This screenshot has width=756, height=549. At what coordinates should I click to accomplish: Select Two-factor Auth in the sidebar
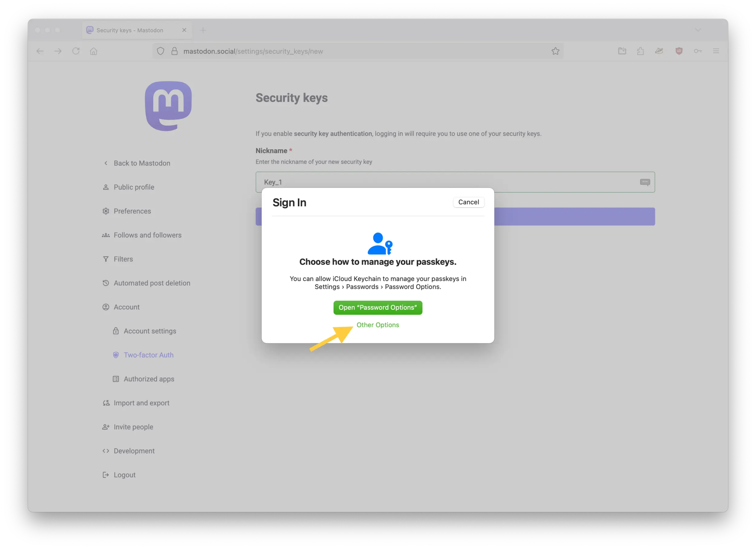[x=148, y=355]
